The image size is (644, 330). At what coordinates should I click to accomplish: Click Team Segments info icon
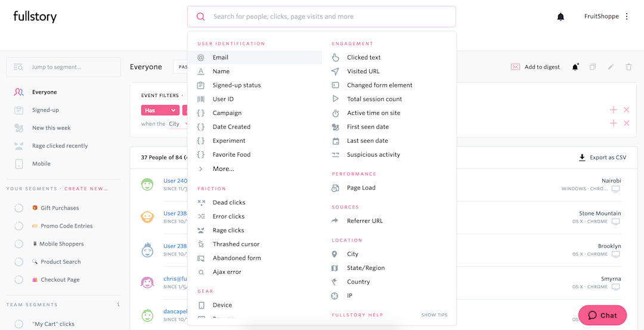point(118,304)
